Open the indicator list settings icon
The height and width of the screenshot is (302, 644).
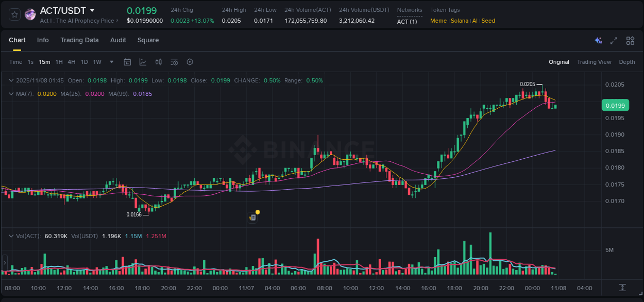pos(174,61)
